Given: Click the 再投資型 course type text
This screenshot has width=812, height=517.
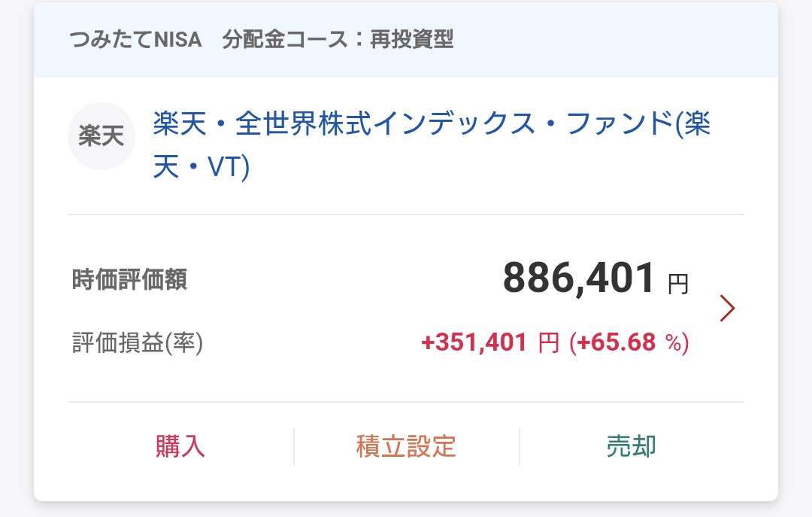Looking at the screenshot, I should pos(412,40).
